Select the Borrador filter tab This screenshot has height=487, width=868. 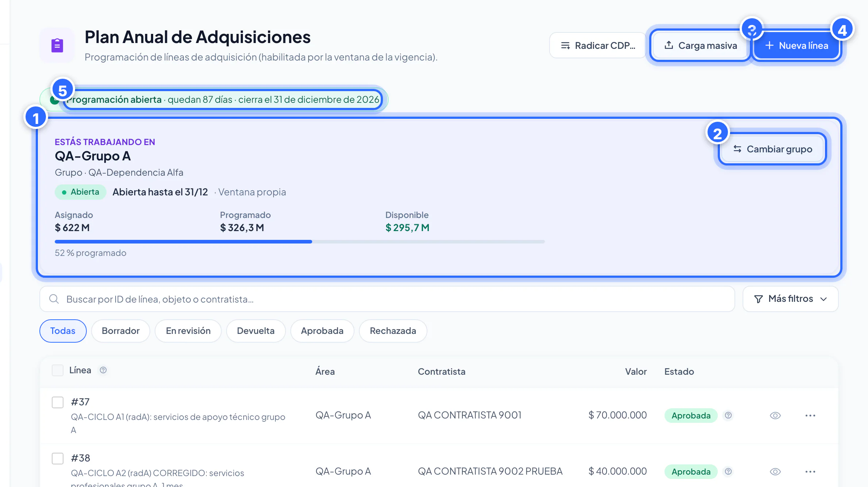tap(121, 331)
